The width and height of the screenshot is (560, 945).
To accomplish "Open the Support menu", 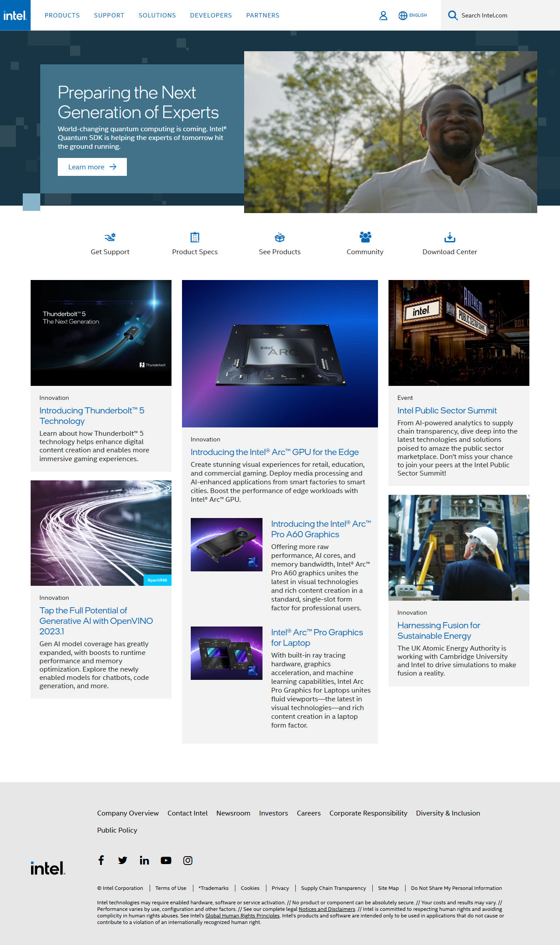I will point(109,15).
